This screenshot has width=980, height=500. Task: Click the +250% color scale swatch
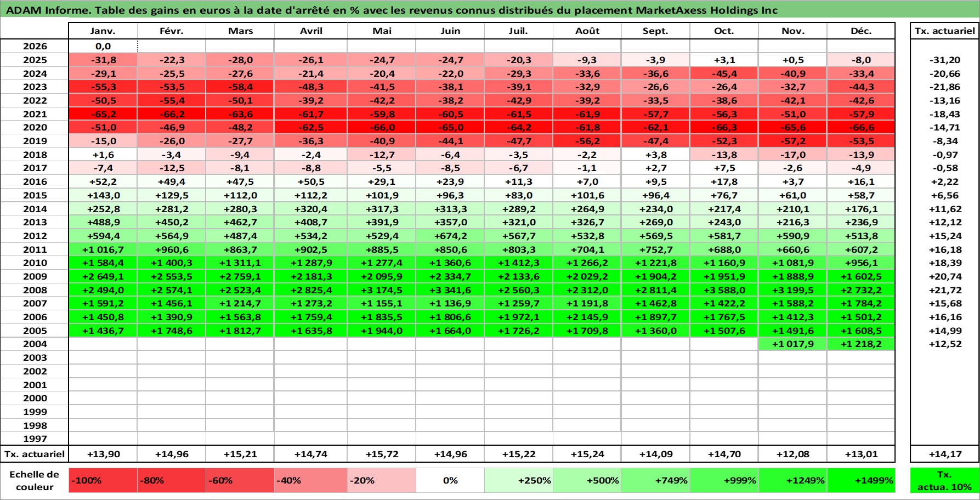(x=519, y=480)
